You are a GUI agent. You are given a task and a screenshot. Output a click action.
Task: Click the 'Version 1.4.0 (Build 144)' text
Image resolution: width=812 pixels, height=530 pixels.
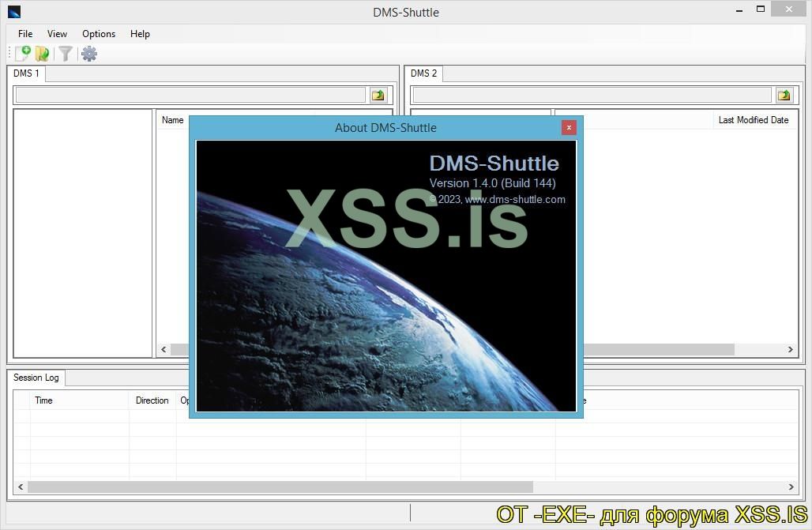pos(492,183)
